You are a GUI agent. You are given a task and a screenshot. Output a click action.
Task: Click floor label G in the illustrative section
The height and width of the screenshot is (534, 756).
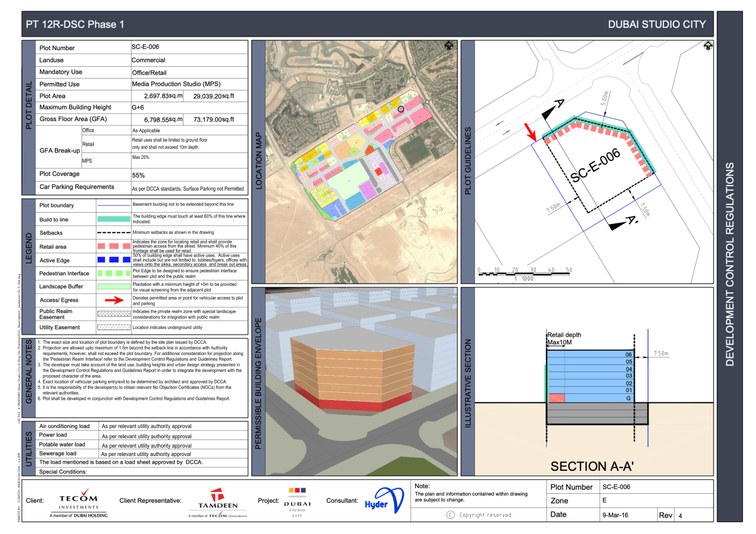(x=629, y=399)
